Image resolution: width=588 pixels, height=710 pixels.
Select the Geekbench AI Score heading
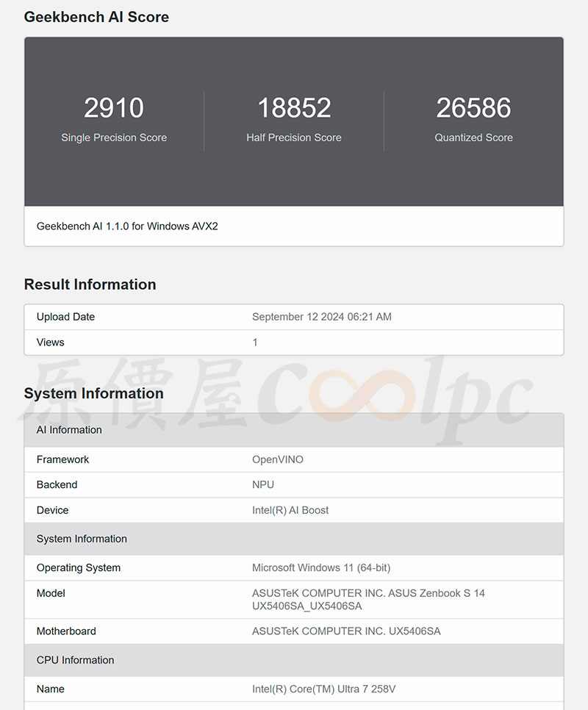coord(96,17)
